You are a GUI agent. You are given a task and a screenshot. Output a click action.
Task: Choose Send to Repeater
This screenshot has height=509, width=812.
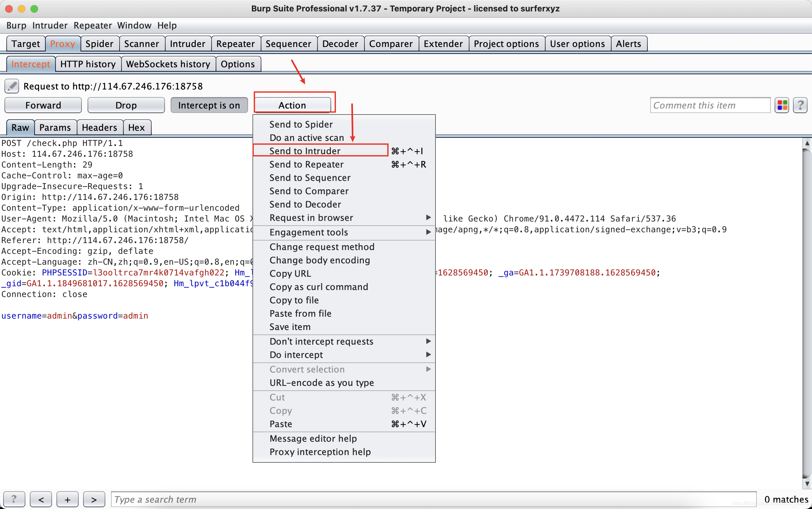click(344, 164)
